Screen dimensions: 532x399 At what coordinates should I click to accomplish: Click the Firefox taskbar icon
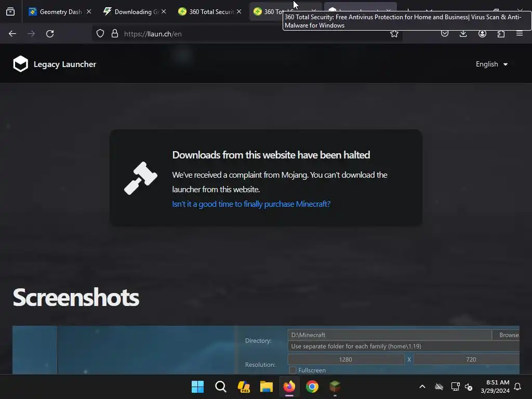(x=289, y=387)
